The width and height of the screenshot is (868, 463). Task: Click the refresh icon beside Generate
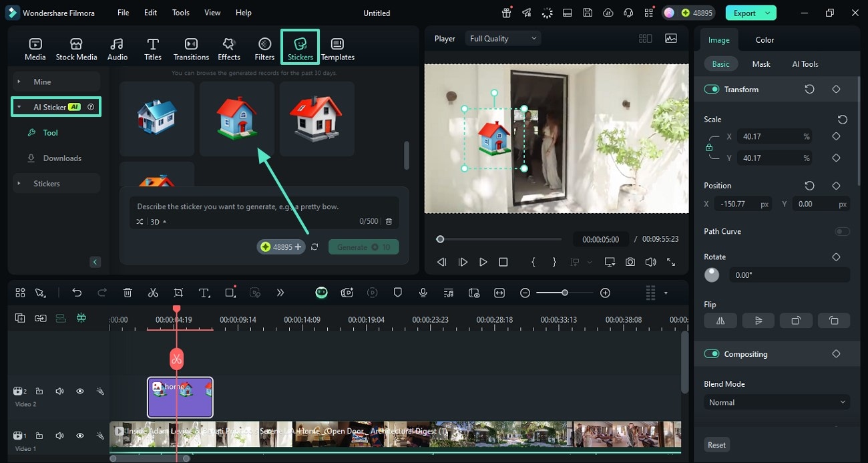tap(314, 247)
